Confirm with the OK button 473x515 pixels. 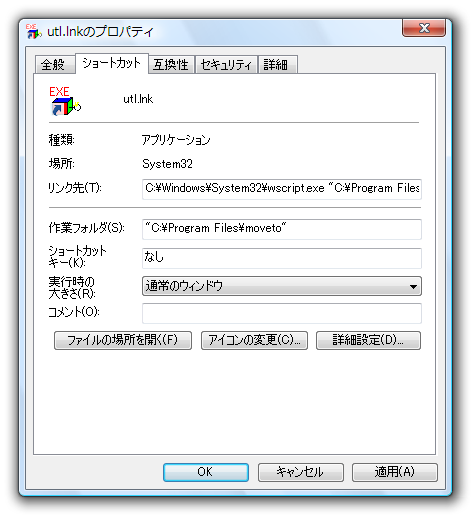click(x=206, y=472)
